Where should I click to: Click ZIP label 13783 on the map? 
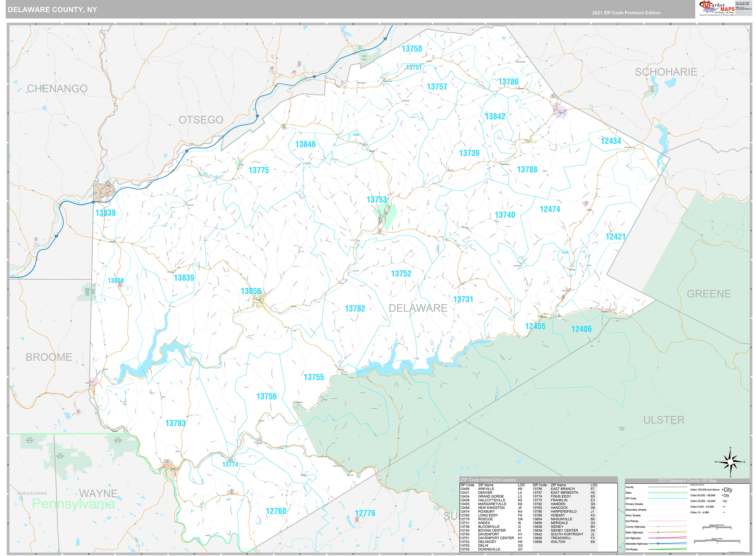[175, 423]
